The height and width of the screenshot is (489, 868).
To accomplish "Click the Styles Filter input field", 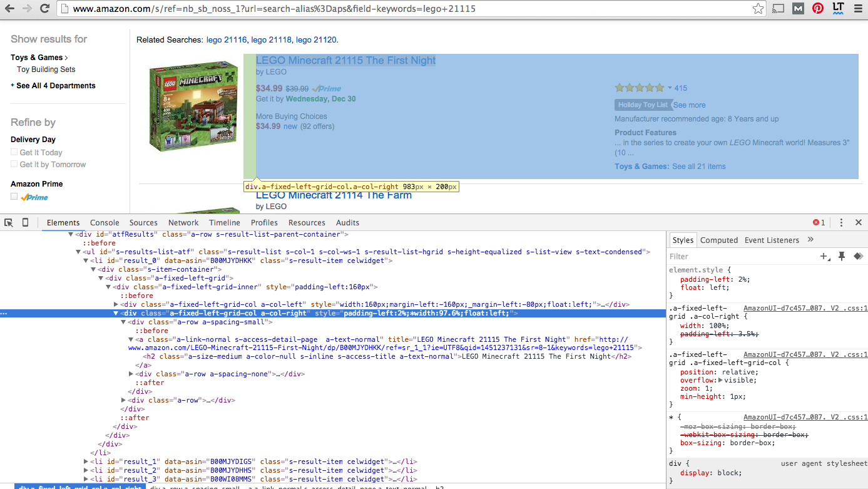I will pyautogui.click(x=742, y=256).
